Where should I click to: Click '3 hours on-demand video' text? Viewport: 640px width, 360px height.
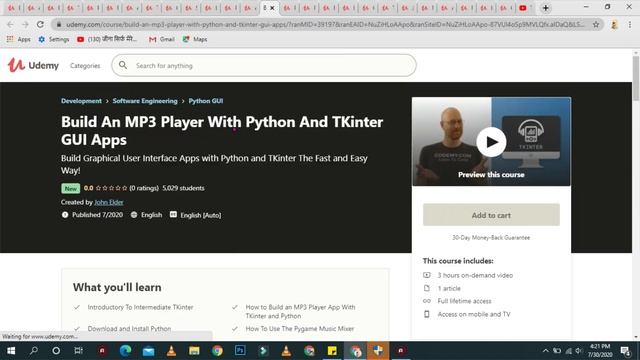[x=475, y=275]
